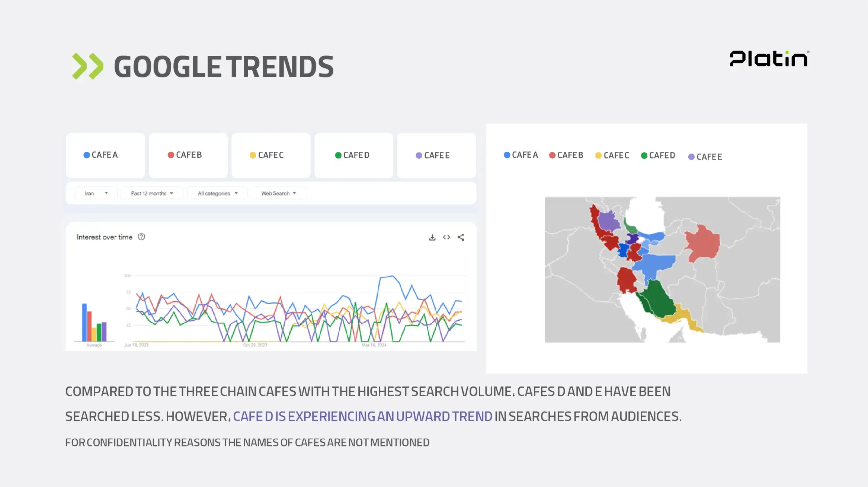Click the Platin logo
Viewport: 868px width, 487px height.
[x=769, y=59]
